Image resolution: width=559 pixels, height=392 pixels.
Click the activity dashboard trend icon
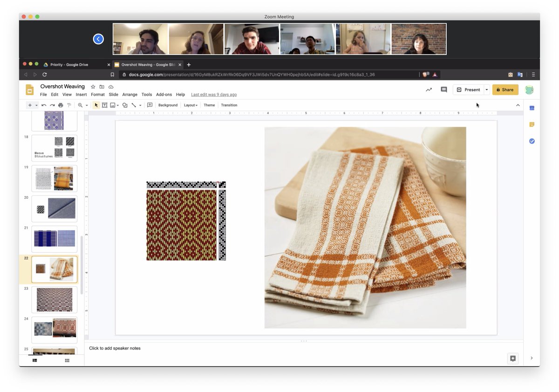429,90
